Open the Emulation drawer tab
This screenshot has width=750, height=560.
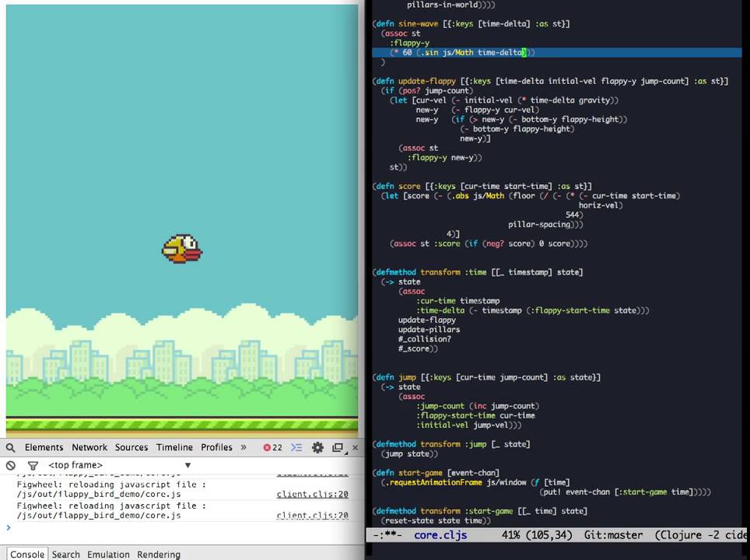pos(108,555)
